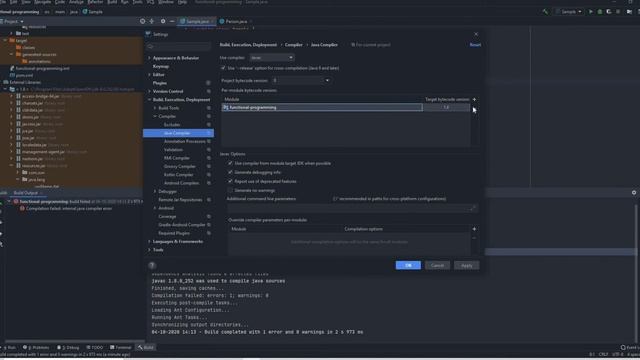
Task: Run with coverage from the toolbar
Action: pyautogui.click(x=609, y=12)
